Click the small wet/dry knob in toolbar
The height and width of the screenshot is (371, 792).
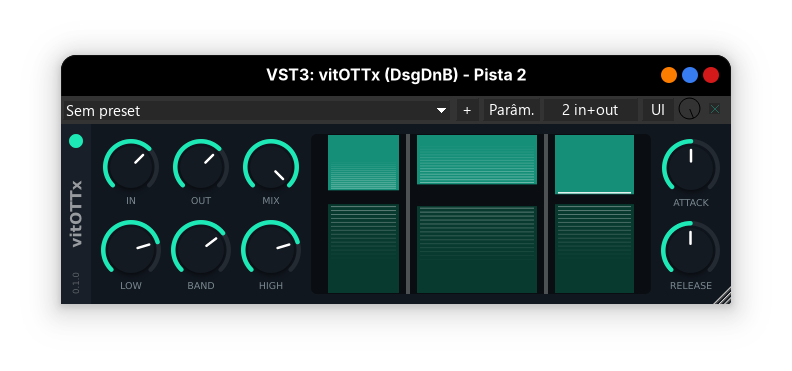pyautogui.click(x=689, y=109)
